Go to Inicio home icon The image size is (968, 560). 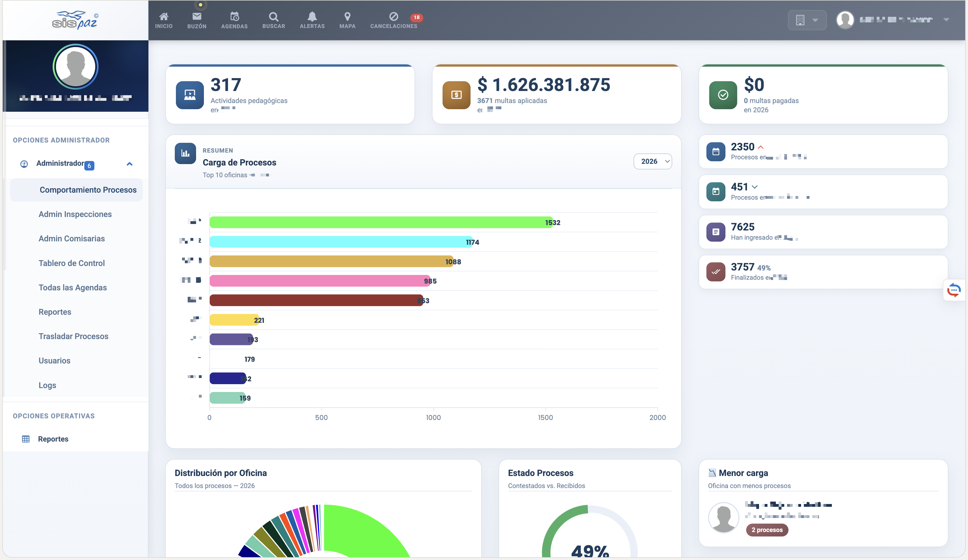[x=164, y=17]
